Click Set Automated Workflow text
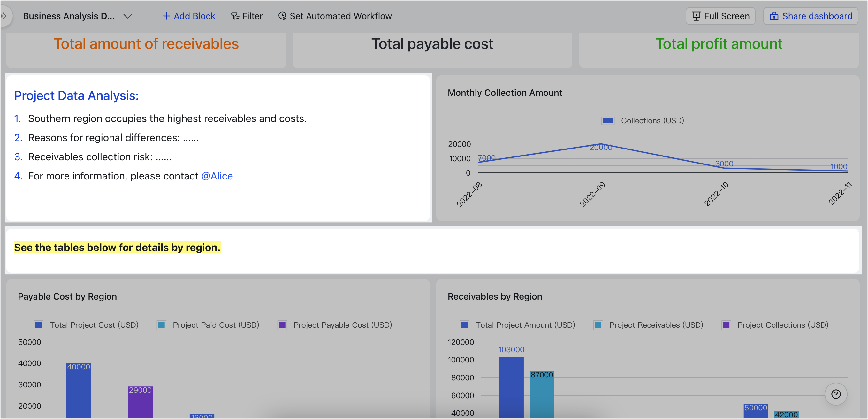Screen dimensions: 868x419 tap(340, 16)
